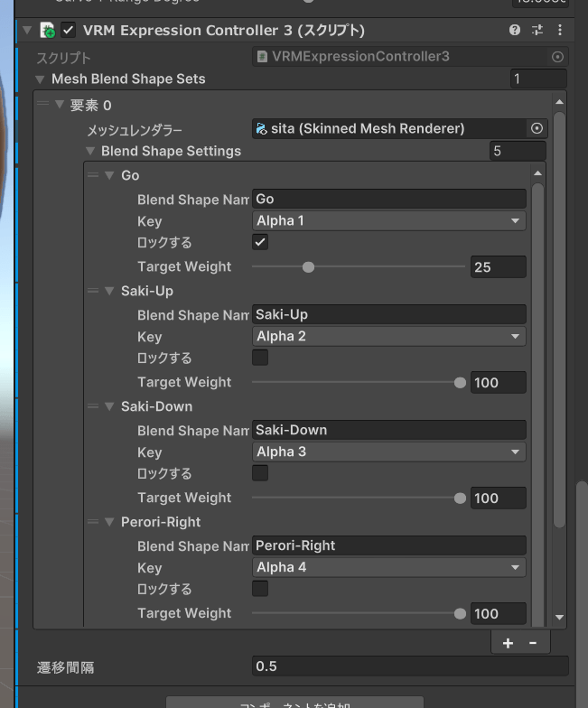Viewport: 588px width, 708px height.
Task: Collapse element 0 foldout
Action: pos(60,105)
